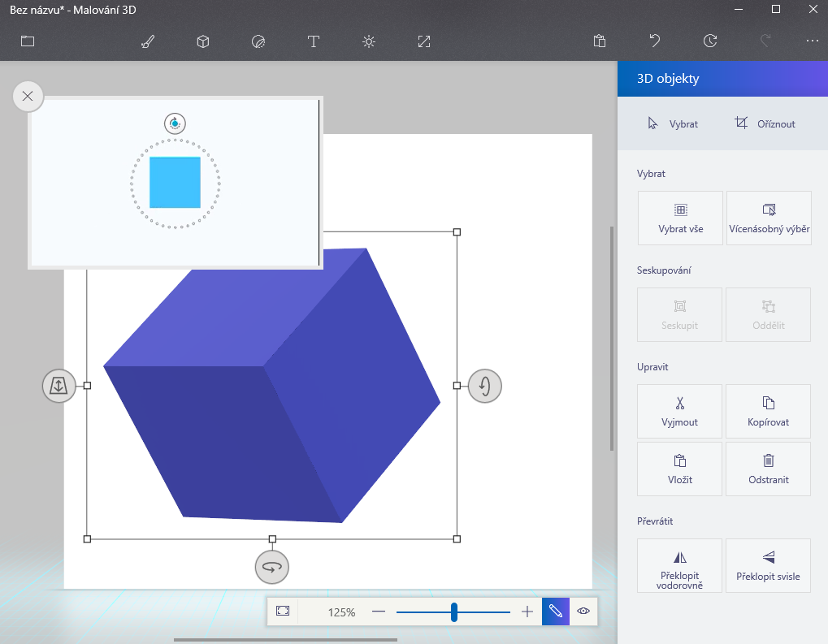Click the Y-axis rotate handle below cube
Viewport: 828px width, 644px height.
point(272,567)
